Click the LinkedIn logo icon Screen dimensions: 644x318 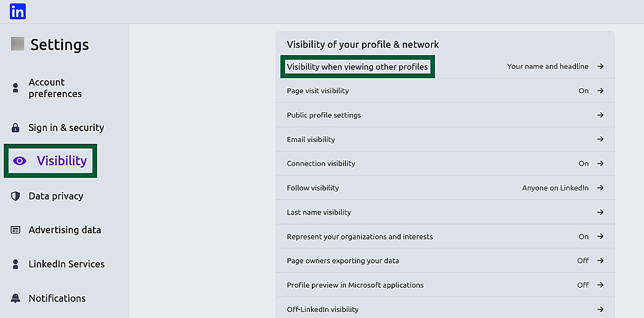tap(17, 11)
